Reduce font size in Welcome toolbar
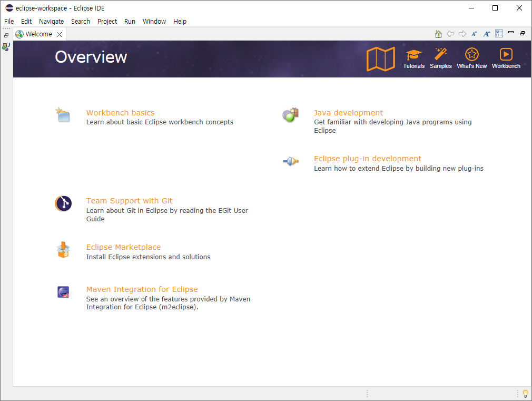The height and width of the screenshot is (401, 532). (474, 34)
